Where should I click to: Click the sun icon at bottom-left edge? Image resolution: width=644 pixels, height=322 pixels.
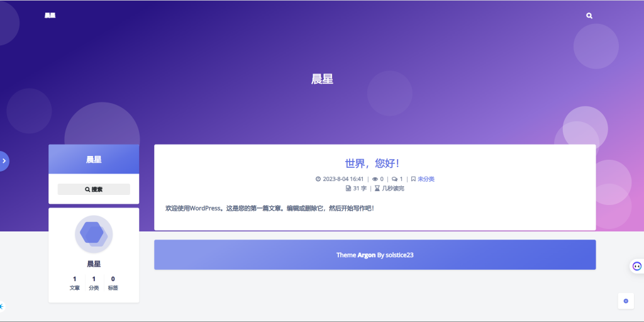(1, 307)
